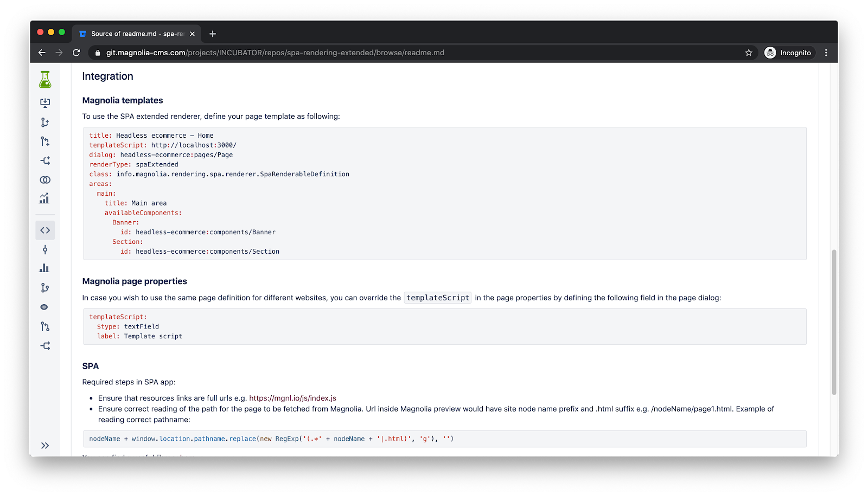
Task: Click the Create fork icon
Action: (x=45, y=160)
